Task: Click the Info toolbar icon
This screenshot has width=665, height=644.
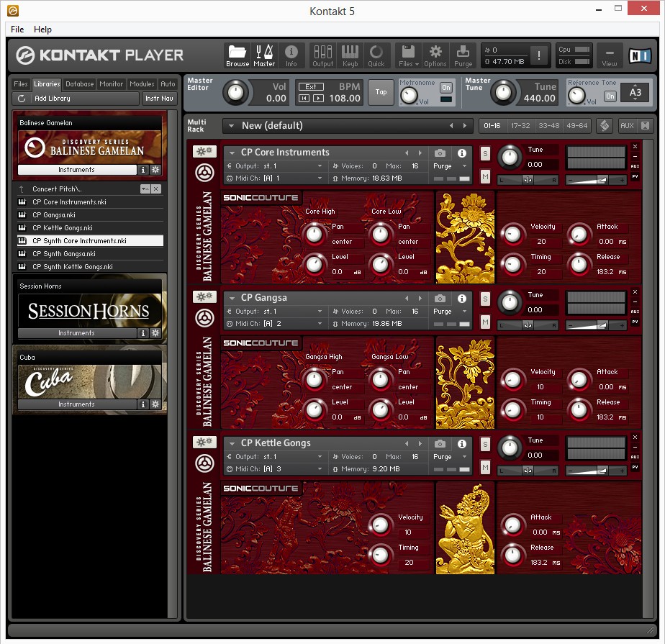Action: [291, 55]
